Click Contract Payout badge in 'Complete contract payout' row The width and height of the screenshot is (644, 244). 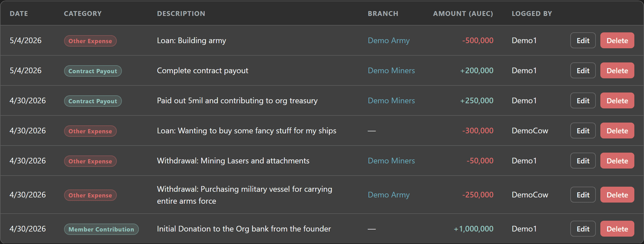point(93,71)
